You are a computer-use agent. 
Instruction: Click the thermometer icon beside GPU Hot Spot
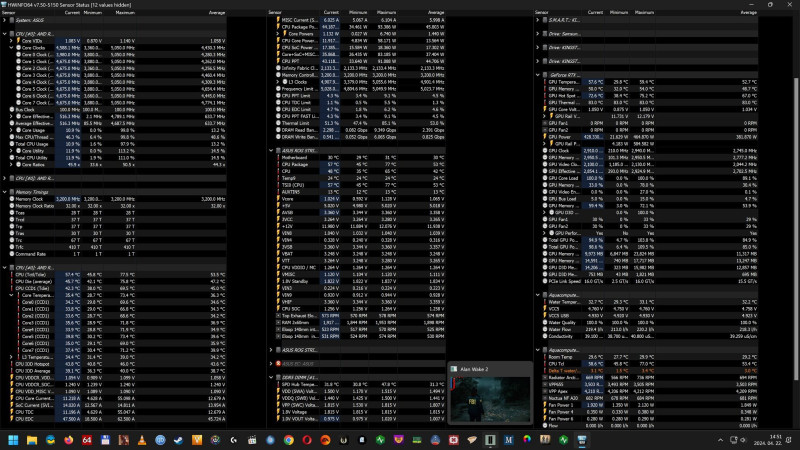[x=545, y=95]
